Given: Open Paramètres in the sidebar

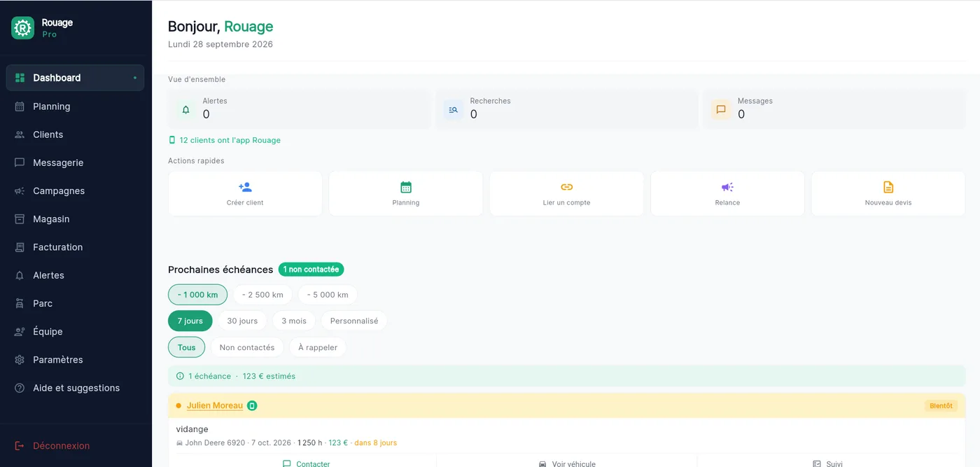Looking at the screenshot, I should tap(75, 360).
